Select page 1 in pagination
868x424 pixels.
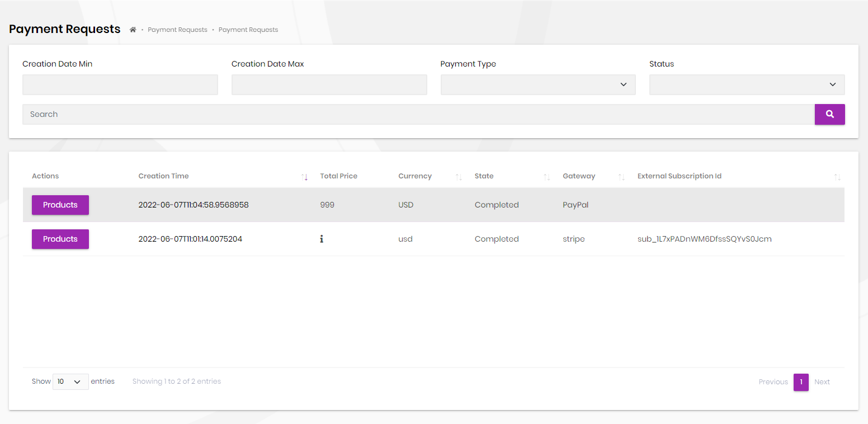pos(801,382)
